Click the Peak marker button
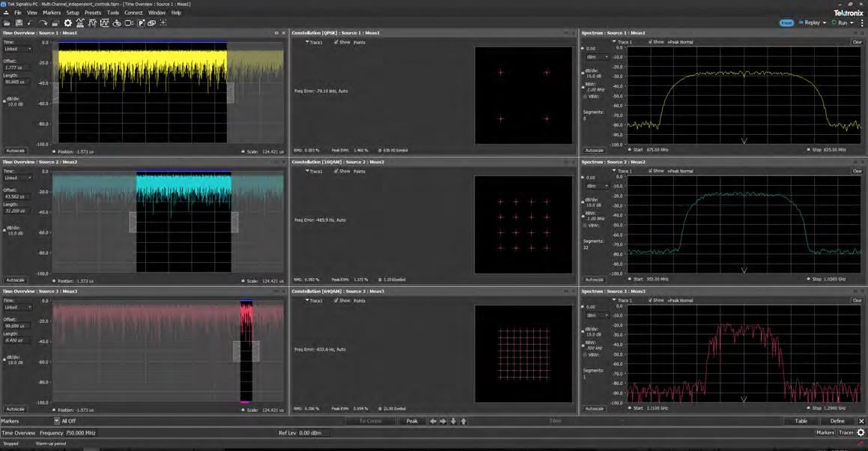This screenshot has height=451, width=868. [412, 421]
